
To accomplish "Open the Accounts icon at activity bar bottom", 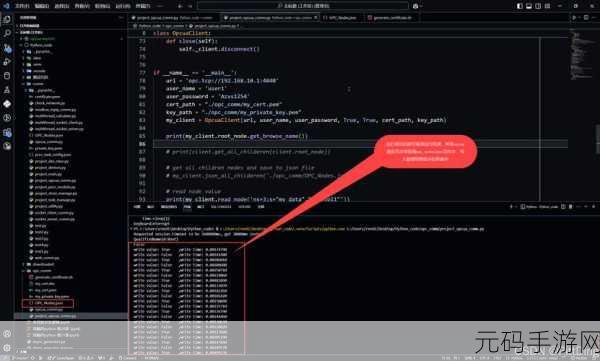I will tap(7, 334).
